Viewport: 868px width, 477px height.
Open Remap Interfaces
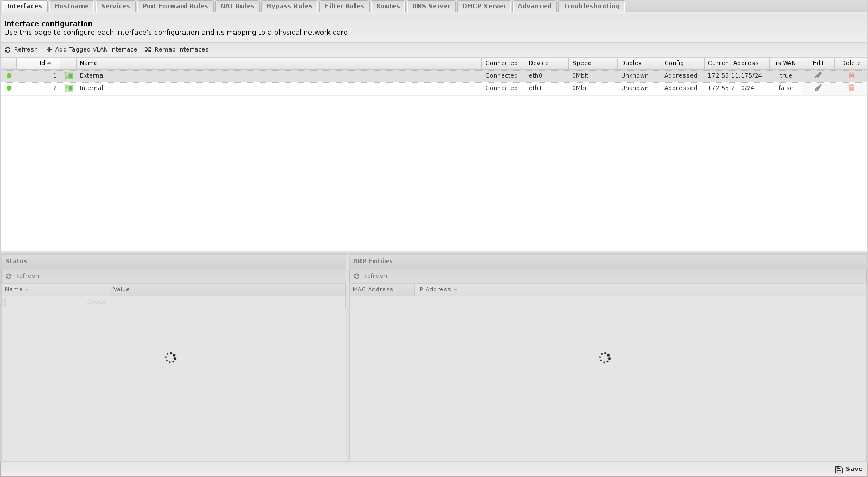(177, 49)
